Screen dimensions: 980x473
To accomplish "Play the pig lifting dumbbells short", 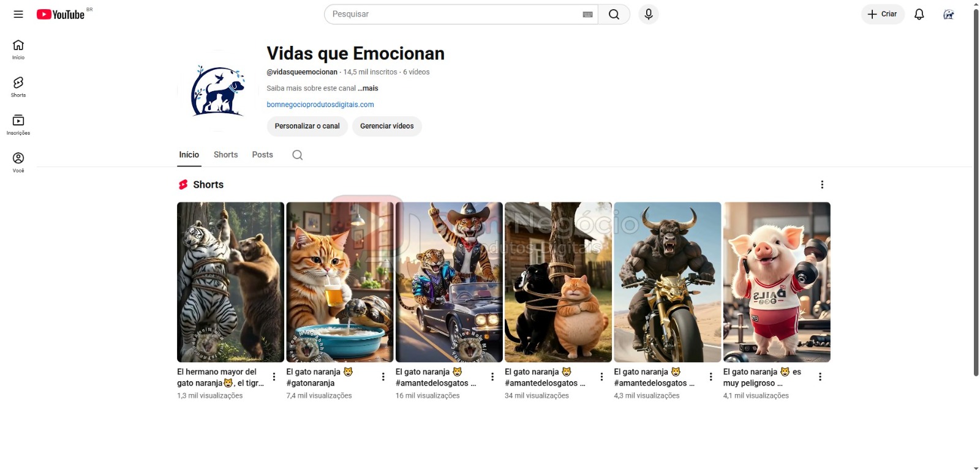I will point(777,281).
